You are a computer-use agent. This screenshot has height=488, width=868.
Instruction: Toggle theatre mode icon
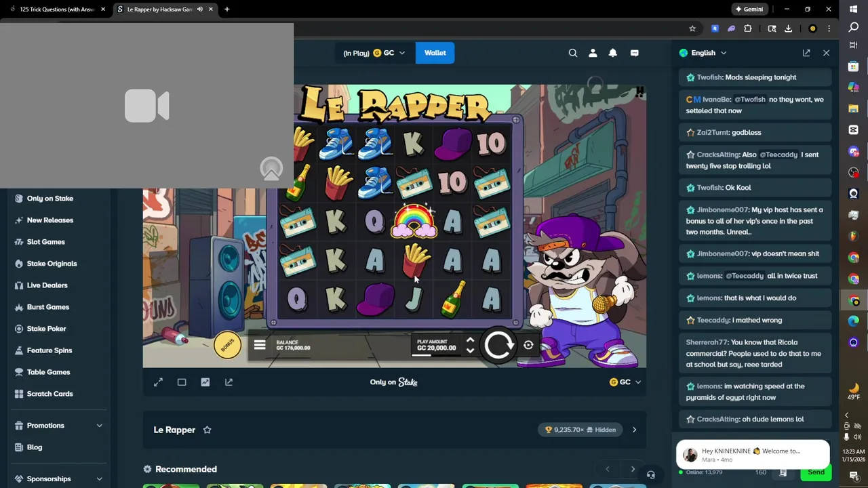pos(182,382)
